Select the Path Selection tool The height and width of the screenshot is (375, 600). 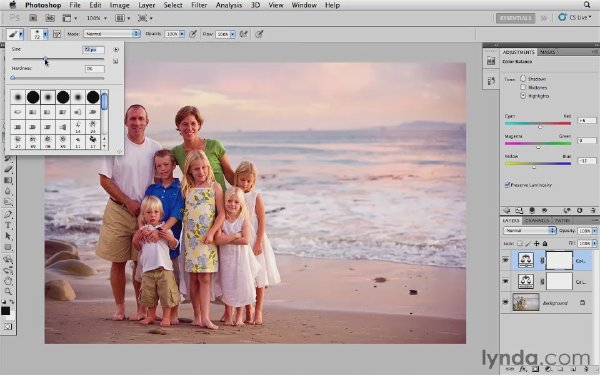8,236
